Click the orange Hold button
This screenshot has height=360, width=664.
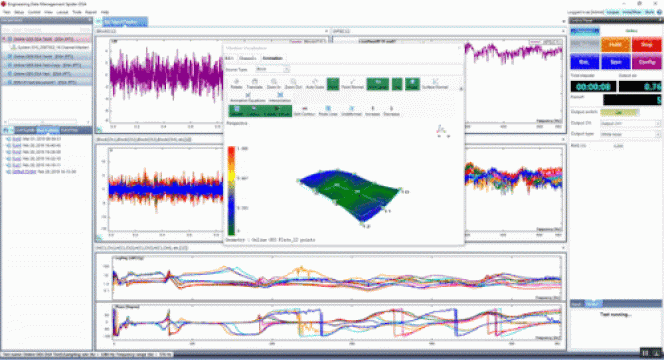point(615,44)
